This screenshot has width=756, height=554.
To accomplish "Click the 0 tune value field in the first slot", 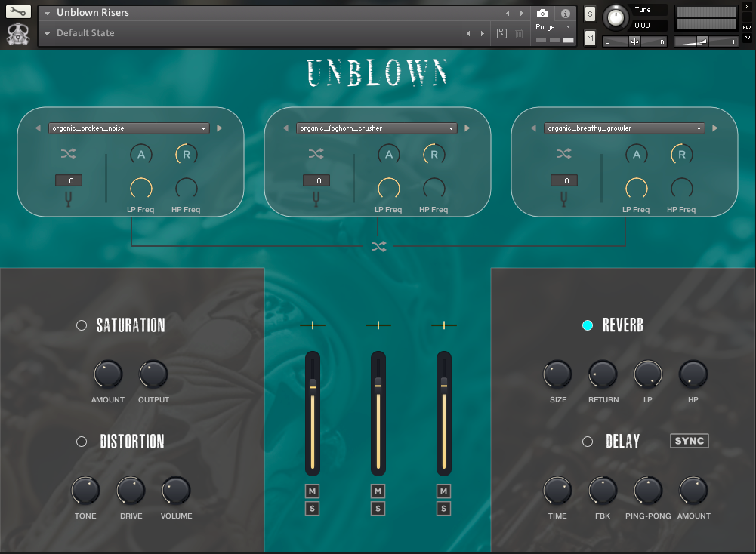I will point(69,180).
